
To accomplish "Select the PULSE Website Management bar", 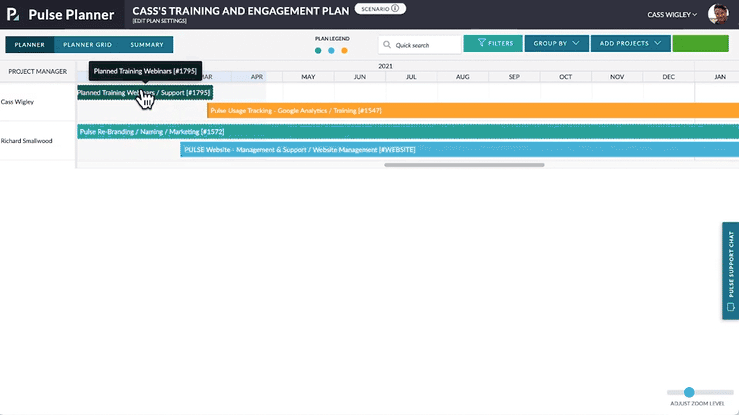I will pos(460,150).
